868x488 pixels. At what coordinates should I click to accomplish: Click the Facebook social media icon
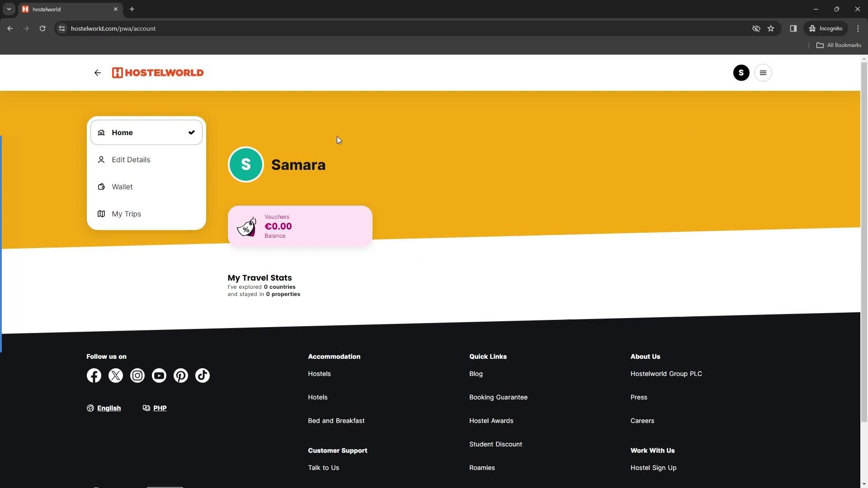tap(94, 375)
